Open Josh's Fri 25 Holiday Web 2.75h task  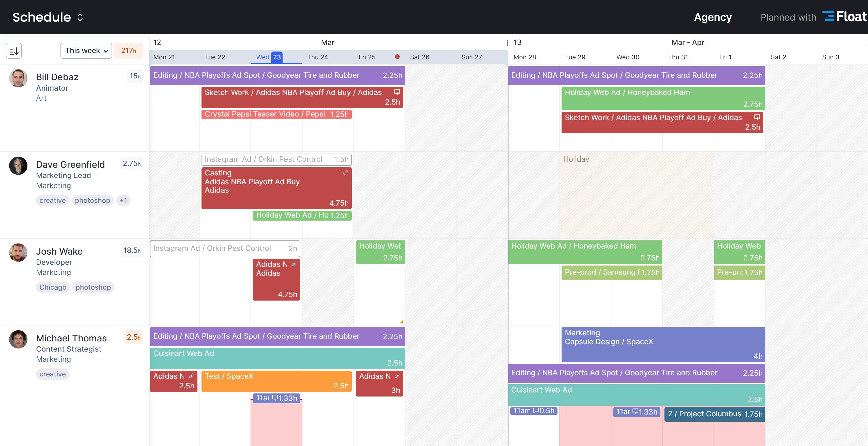380,252
